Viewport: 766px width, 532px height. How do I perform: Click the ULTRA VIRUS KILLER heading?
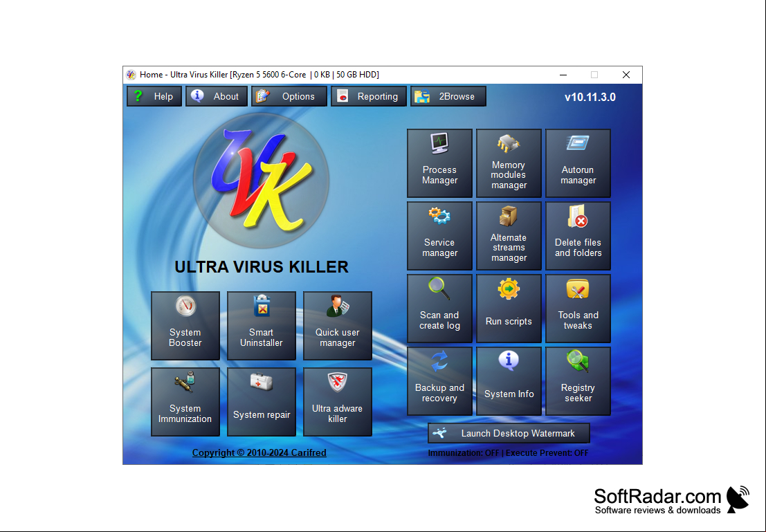(x=262, y=267)
